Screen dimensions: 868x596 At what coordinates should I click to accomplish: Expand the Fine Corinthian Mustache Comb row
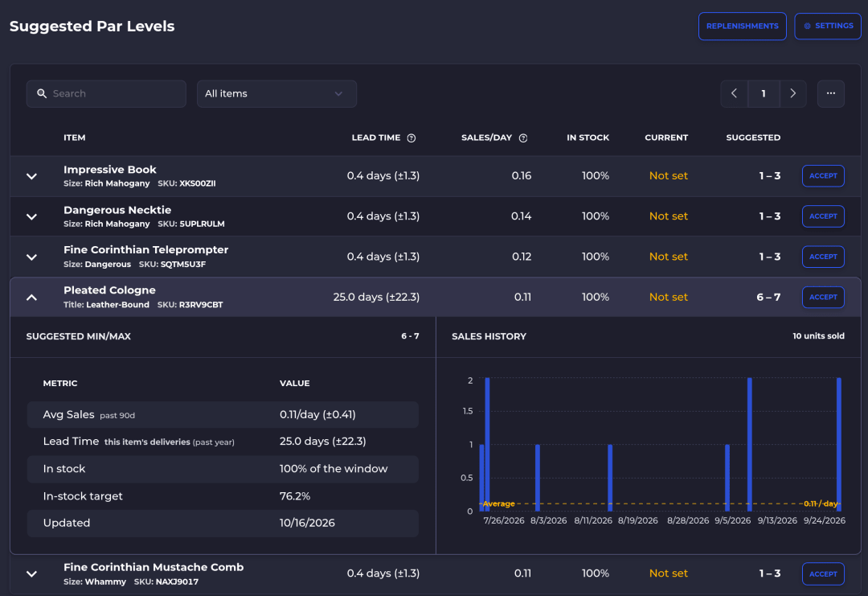coord(31,573)
